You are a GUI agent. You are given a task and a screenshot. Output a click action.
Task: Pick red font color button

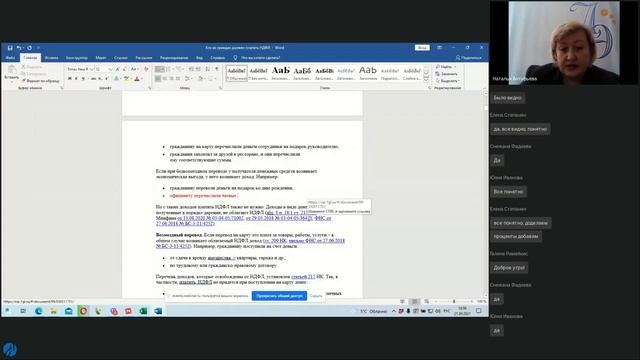point(137,78)
